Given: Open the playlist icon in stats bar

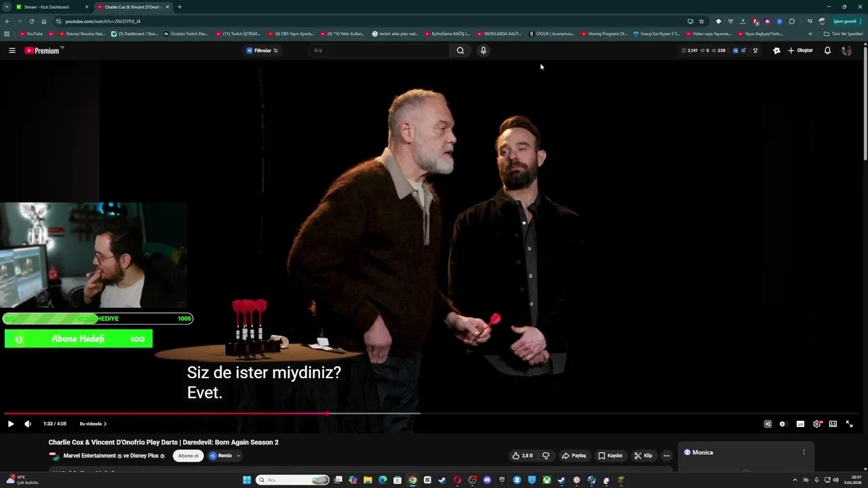Looking at the screenshot, I should pyautogui.click(x=743, y=50).
